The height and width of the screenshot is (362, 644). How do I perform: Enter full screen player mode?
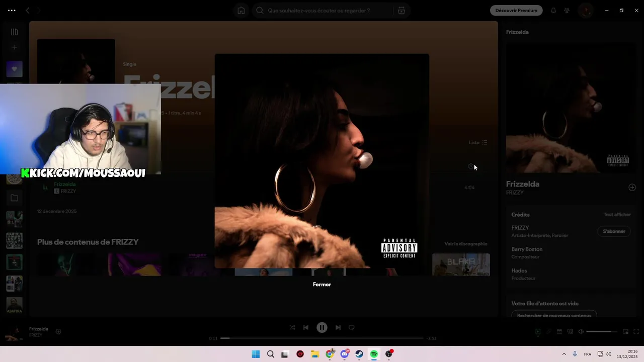636,332
